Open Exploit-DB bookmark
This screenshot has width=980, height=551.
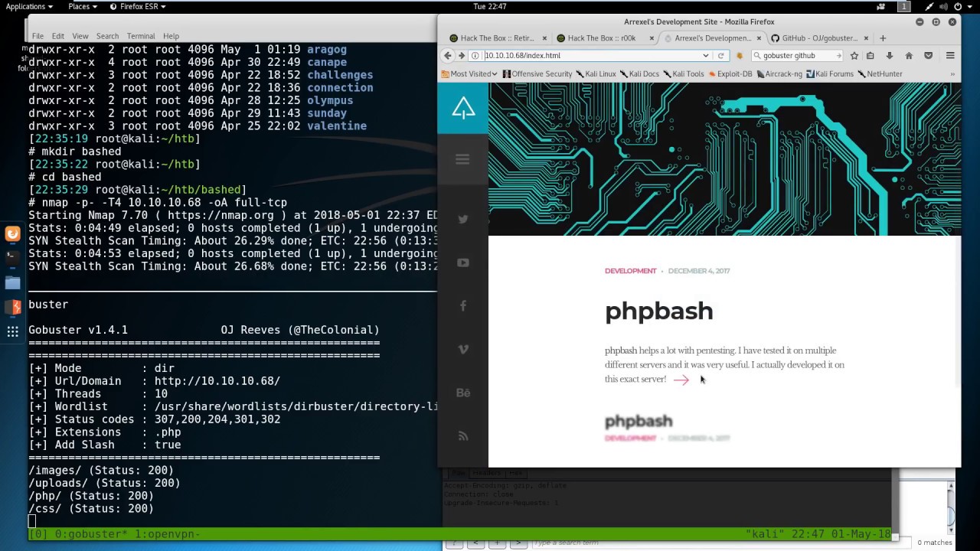[730, 73]
